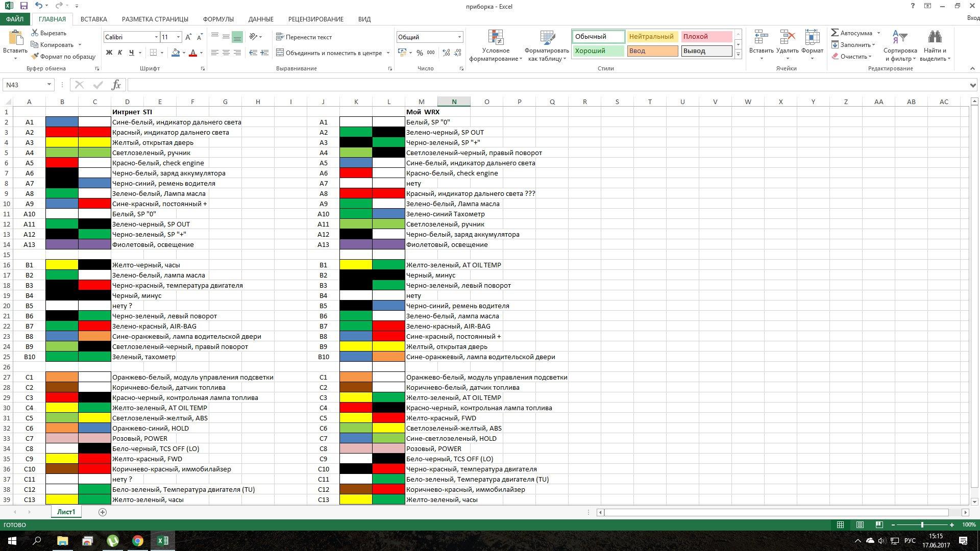Click the Автосумма button
This screenshot has width=980, height=551.
click(851, 33)
